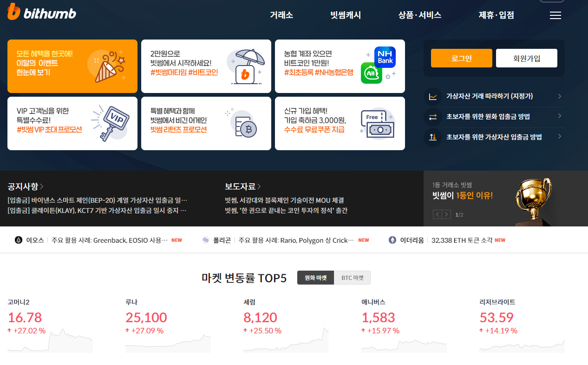Open 공지사항 section via its header

[x=26, y=186]
